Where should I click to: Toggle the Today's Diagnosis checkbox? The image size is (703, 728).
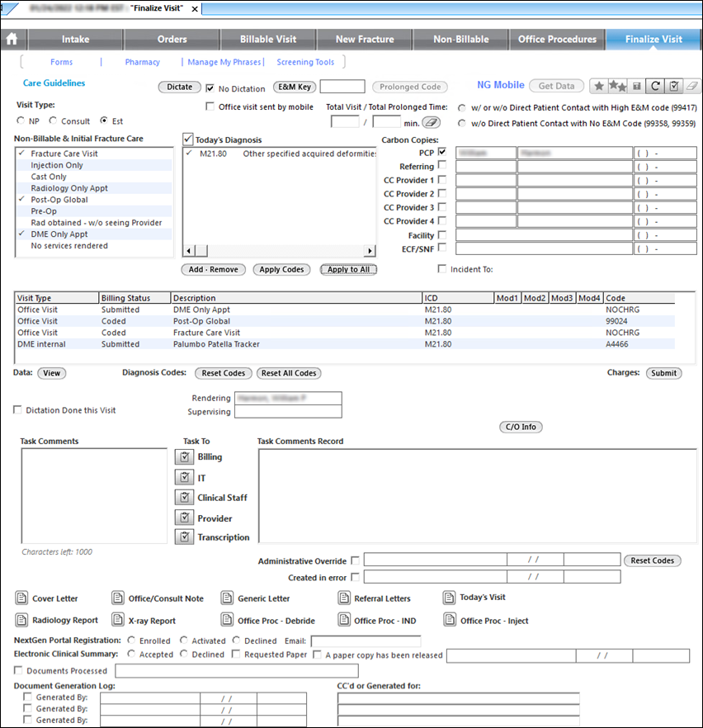pos(188,139)
